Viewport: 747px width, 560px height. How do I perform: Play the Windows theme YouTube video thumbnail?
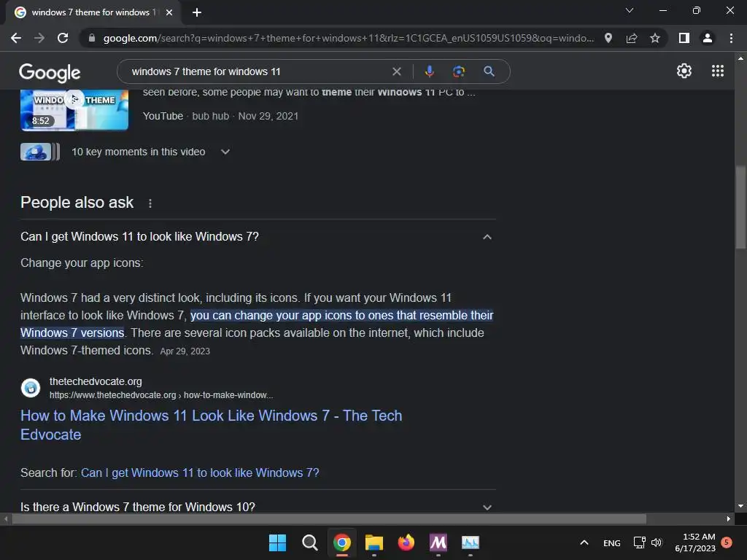[x=74, y=110]
